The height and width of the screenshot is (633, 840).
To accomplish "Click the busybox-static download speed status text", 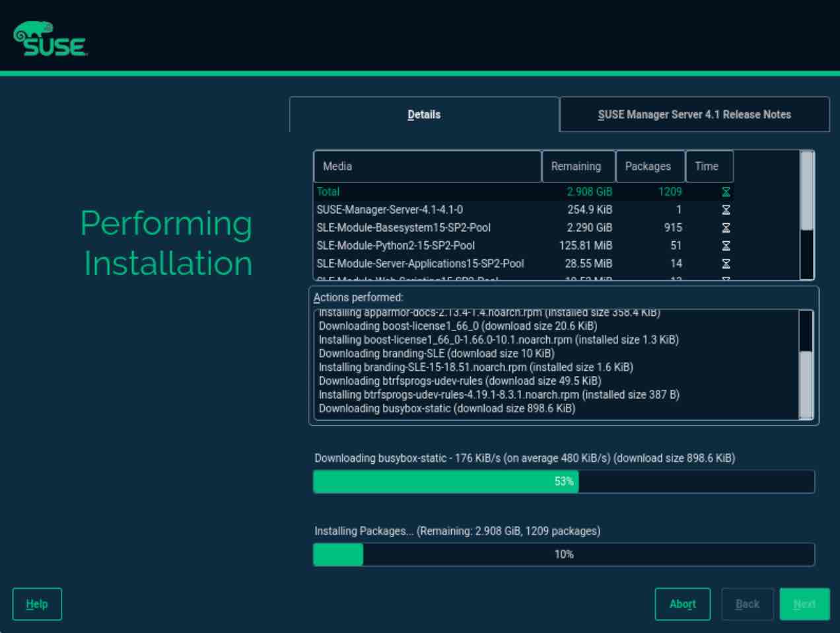I will (524, 458).
